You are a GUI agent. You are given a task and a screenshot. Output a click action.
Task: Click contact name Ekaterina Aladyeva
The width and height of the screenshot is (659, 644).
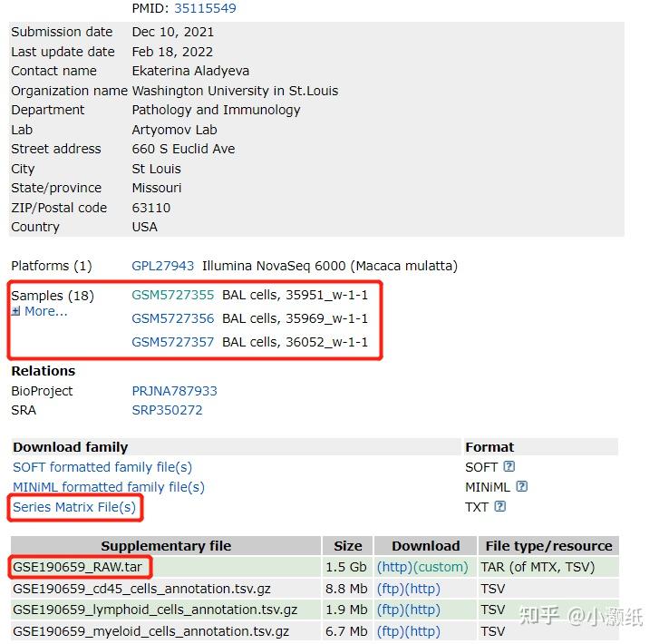[x=190, y=71]
